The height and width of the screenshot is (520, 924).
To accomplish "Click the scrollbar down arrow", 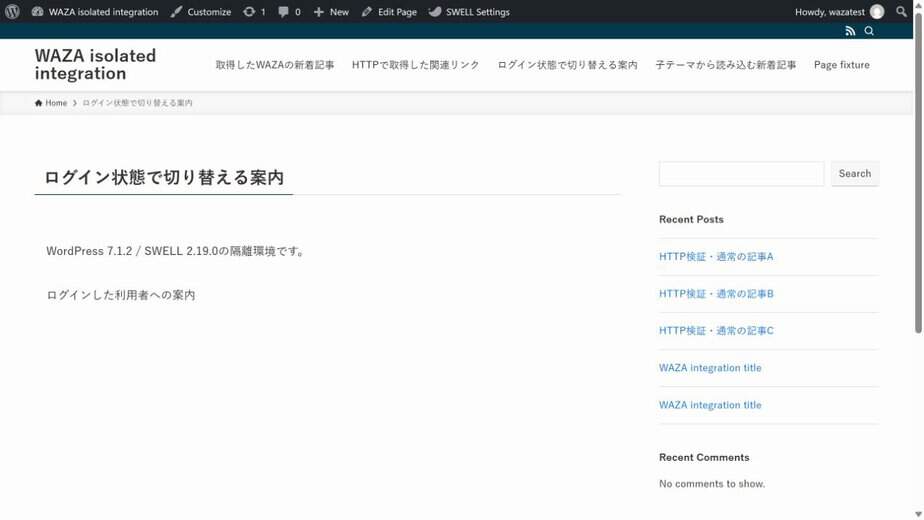I will click(x=918, y=515).
